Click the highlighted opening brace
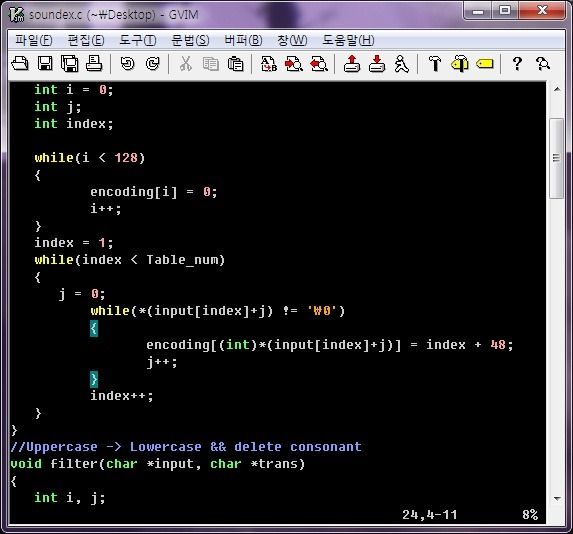This screenshot has width=573, height=534. click(94, 328)
